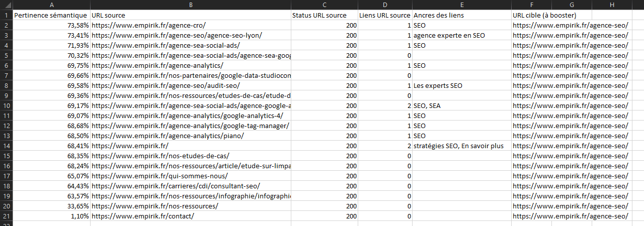Select column G header
The width and height of the screenshot is (644, 226).
572,5
